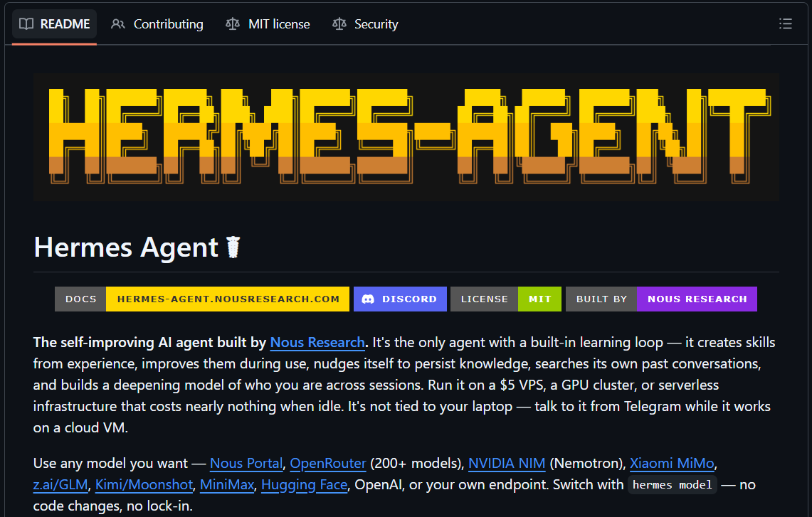The width and height of the screenshot is (812, 517).
Task: Click the 'Use any model you want' text
Action: pyautogui.click(x=110, y=463)
